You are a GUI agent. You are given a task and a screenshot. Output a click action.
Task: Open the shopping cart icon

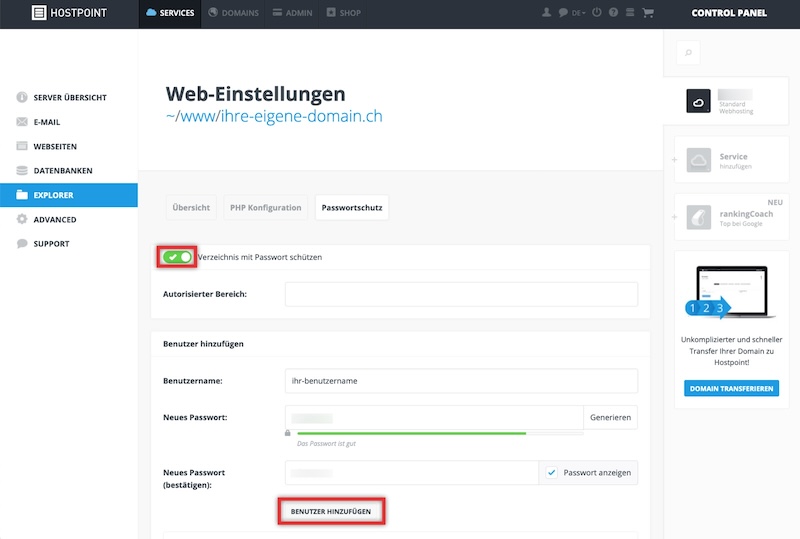648,12
